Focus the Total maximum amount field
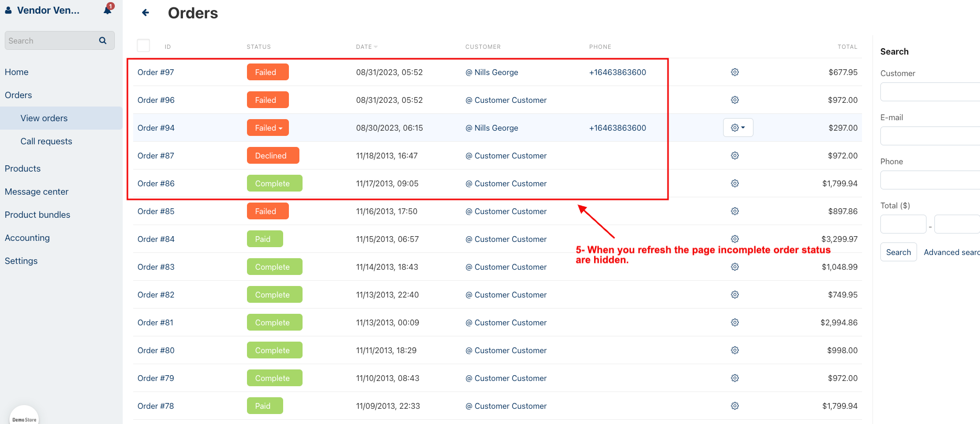This screenshot has height=424, width=980. [x=957, y=224]
